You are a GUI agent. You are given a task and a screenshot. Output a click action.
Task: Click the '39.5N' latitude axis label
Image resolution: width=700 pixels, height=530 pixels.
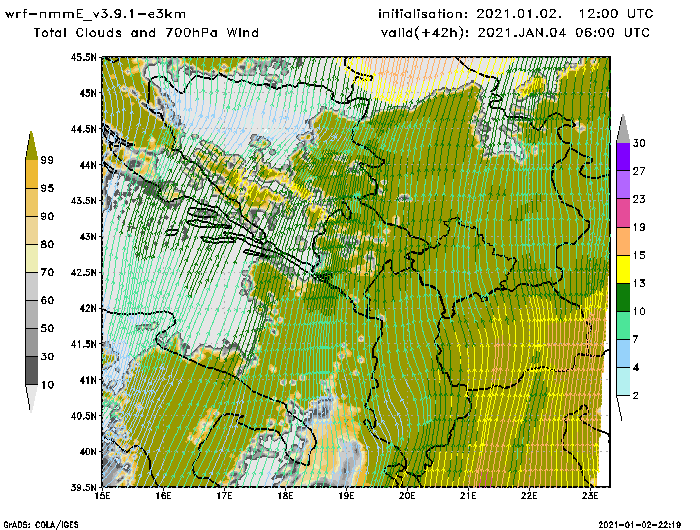pyautogui.click(x=83, y=488)
